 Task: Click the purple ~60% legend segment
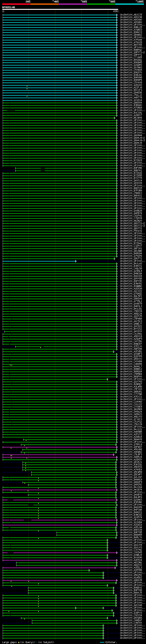[73, 4]
